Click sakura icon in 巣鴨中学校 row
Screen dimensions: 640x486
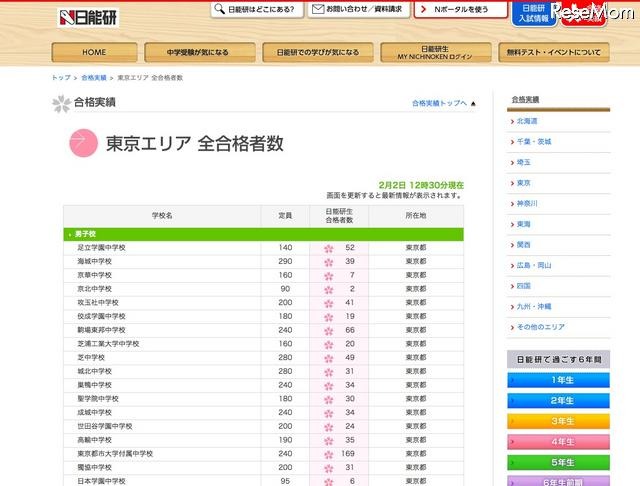pos(329,386)
